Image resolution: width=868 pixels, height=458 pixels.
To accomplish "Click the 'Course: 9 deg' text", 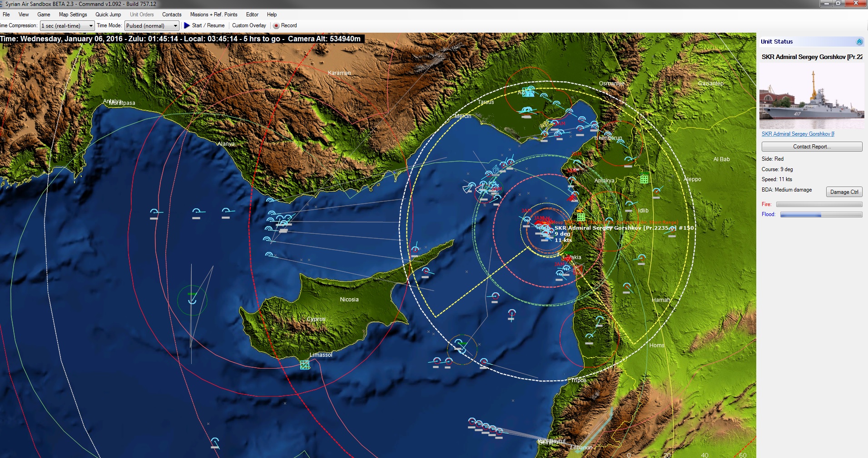I will click(x=777, y=169).
